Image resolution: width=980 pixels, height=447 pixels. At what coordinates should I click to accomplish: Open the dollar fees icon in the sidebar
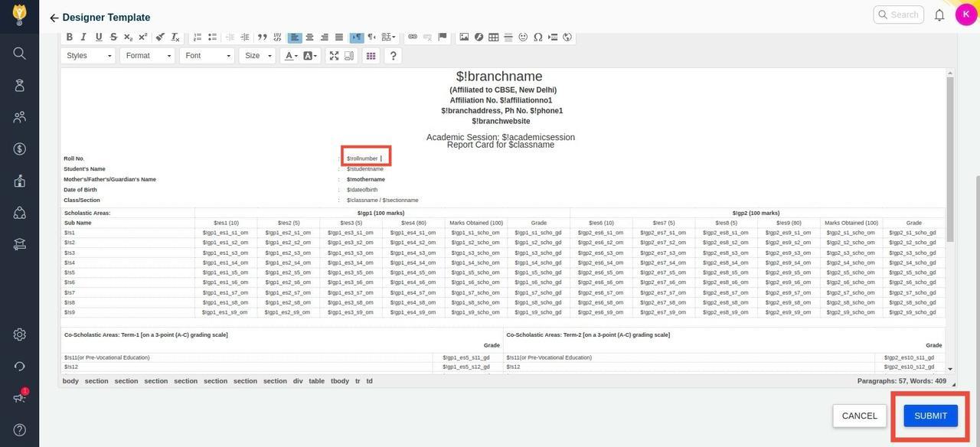pos(19,148)
